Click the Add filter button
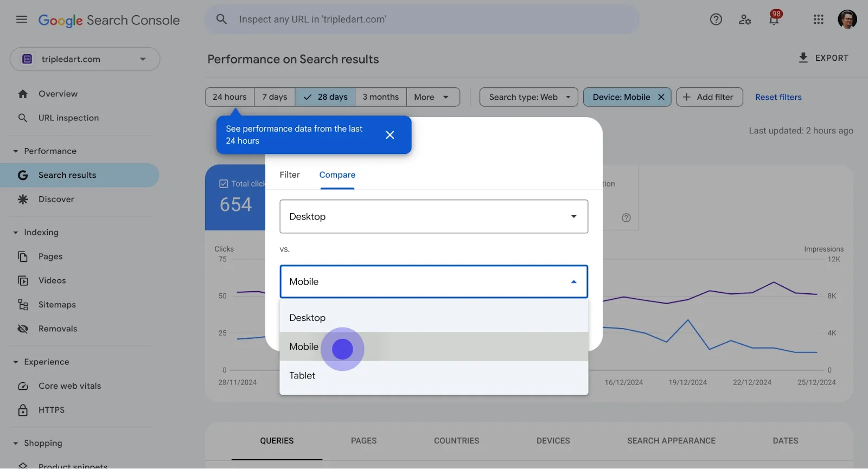Screen dimensions: 868x469 pyautogui.click(x=710, y=97)
